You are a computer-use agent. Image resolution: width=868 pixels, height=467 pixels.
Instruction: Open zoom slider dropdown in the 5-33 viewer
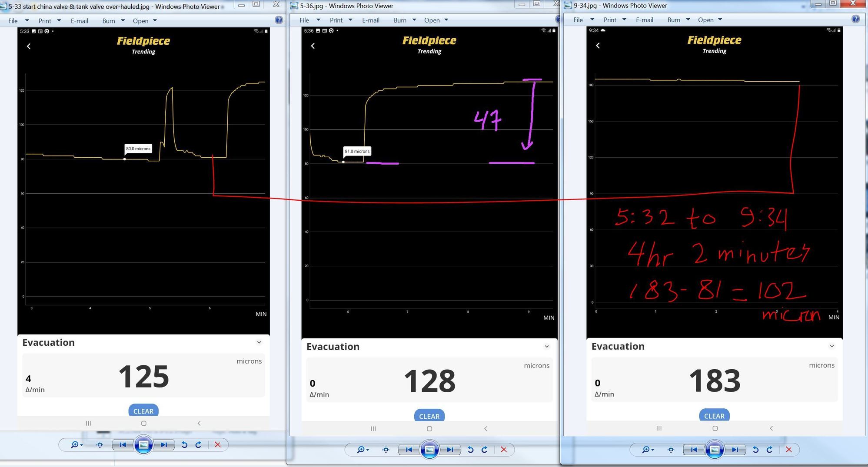pyautogui.click(x=77, y=444)
